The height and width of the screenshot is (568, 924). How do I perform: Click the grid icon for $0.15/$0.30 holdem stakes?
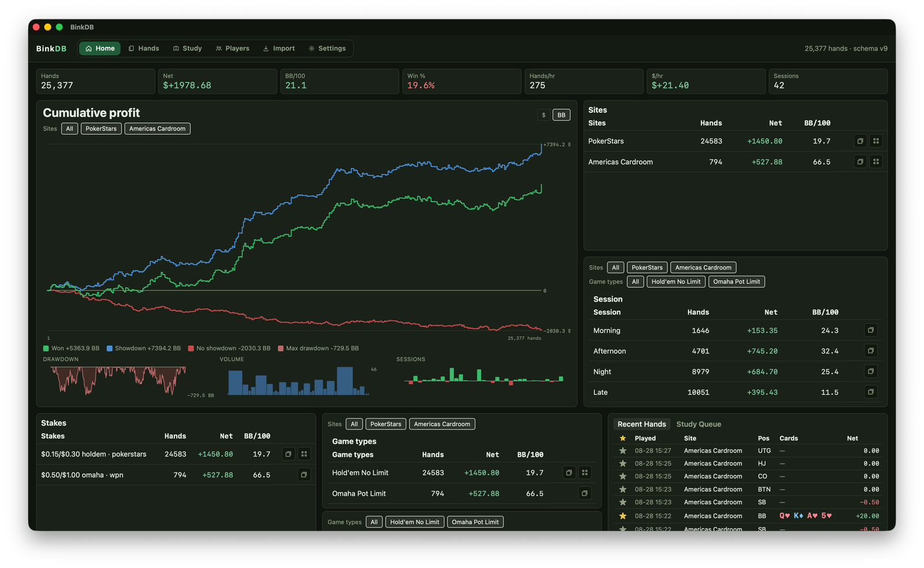coord(304,454)
